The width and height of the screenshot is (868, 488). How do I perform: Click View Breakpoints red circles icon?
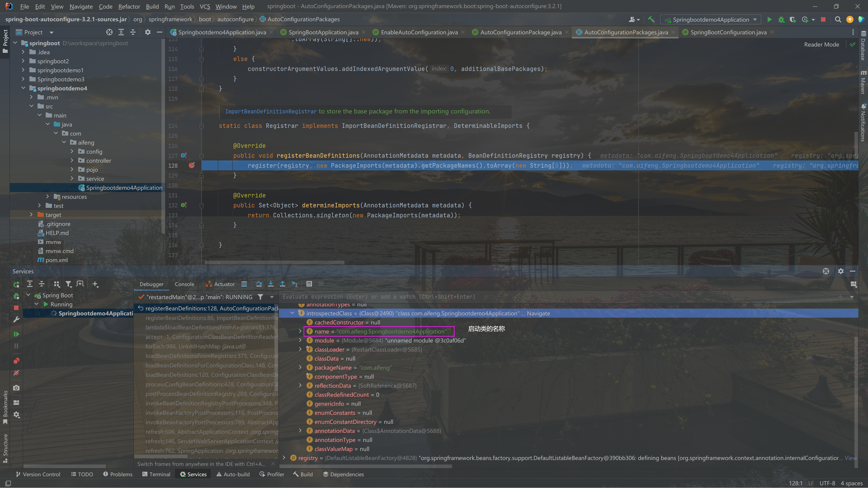pos(16,361)
